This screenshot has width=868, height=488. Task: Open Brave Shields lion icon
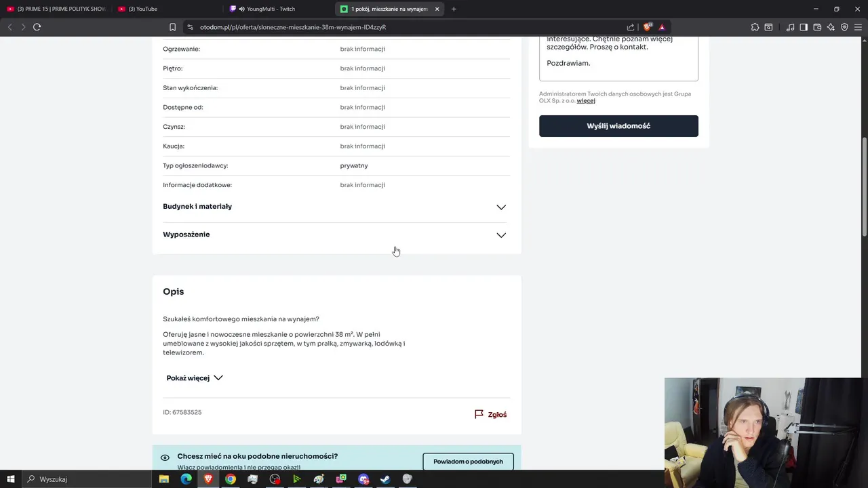click(648, 27)
